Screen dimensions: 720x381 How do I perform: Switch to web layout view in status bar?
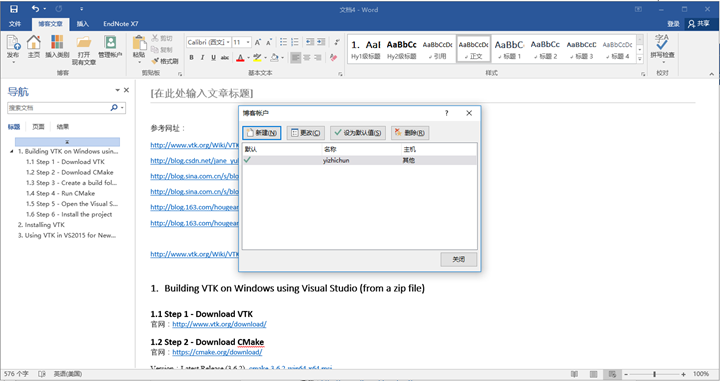pyautogui.click(x=612, y=374)
